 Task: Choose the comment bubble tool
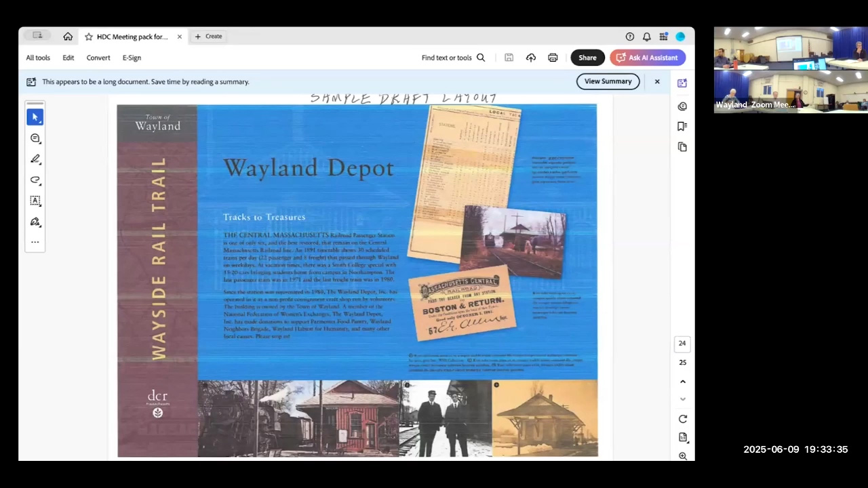pyautogui.click(x=35, y=138)
